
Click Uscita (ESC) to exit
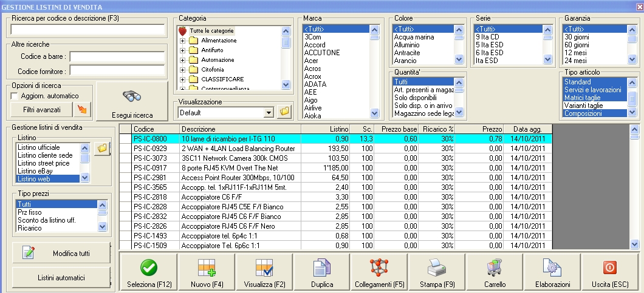tap(610, 272)
